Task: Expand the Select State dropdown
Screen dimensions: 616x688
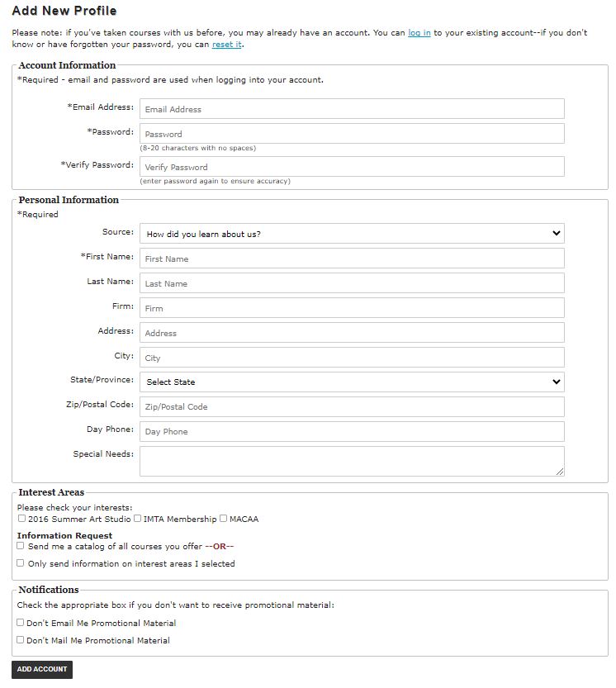Action: click(x=352, y=382)
